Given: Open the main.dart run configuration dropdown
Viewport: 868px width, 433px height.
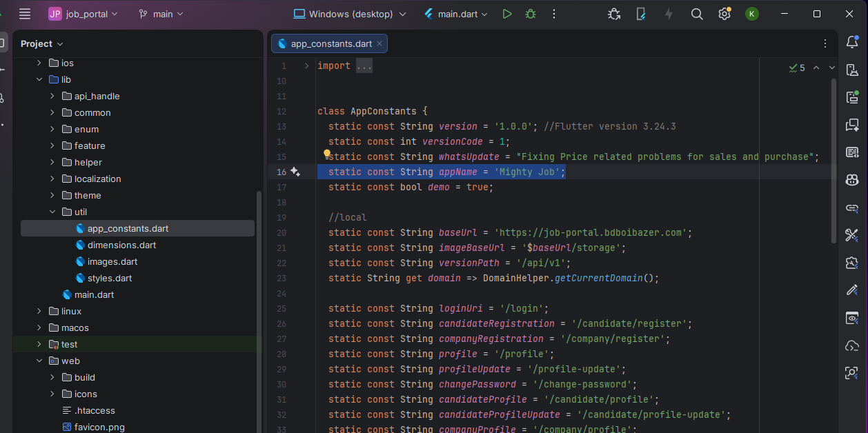Looking at the screenshot, I should tap(456, 14).
